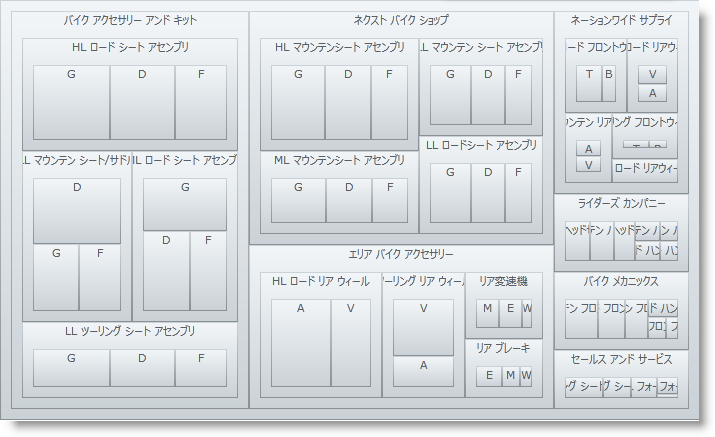Select the バイク アクセサリー アンド キット group header
Image resolution: width=715 pixels, height=437 pixels.
click(130, 20)
